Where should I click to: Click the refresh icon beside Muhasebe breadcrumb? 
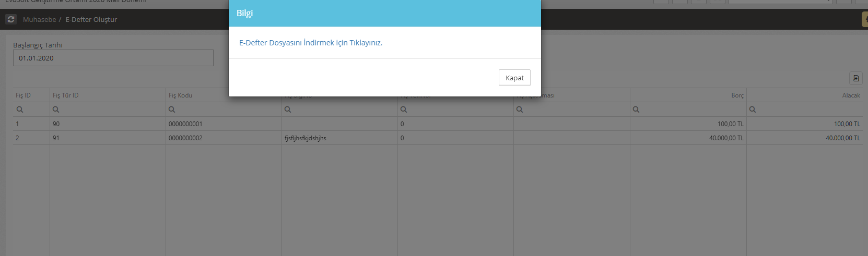point(10,19)
